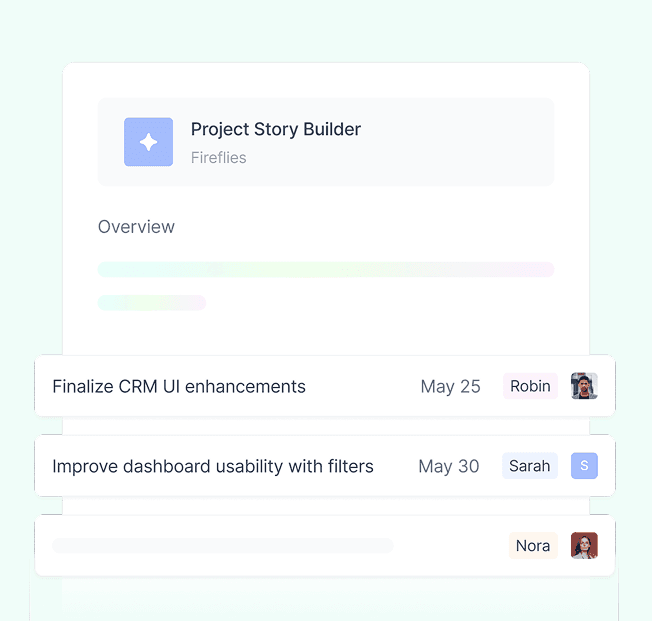The width and height of the screenshot is (652, 621).
Task: Click the May 30 due date
Action: (449, 466)
